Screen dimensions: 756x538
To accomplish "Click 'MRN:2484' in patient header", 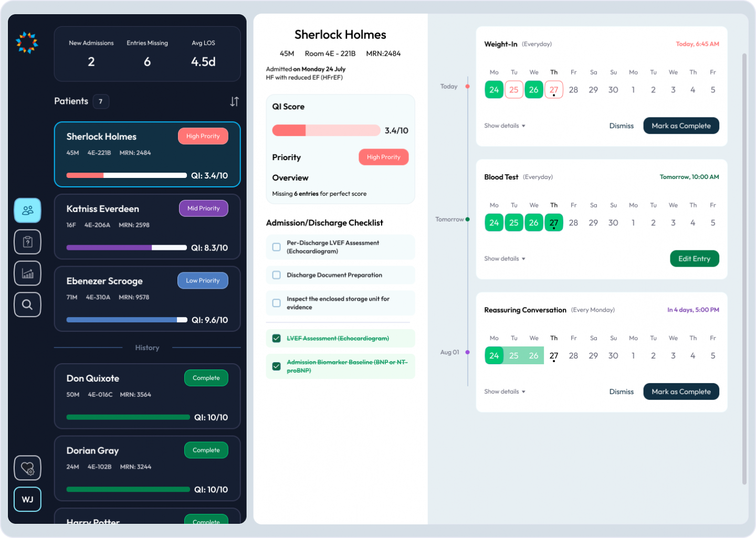I will click(383, 54).
